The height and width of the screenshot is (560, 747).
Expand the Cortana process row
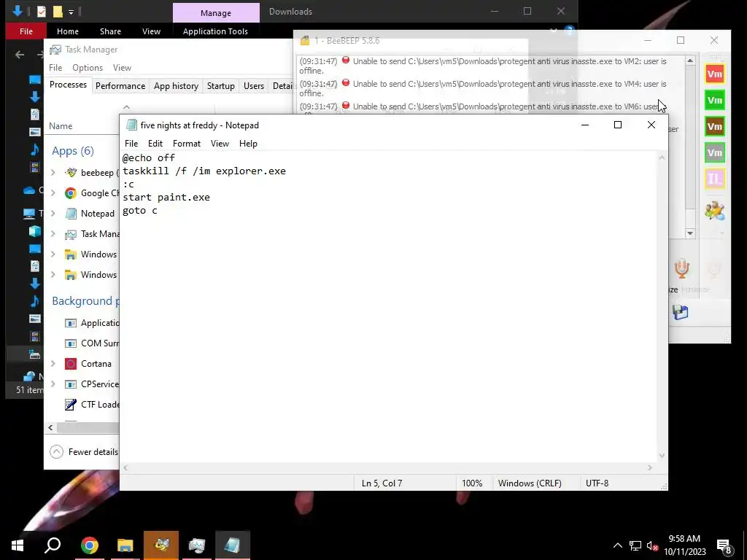(53, 364)
